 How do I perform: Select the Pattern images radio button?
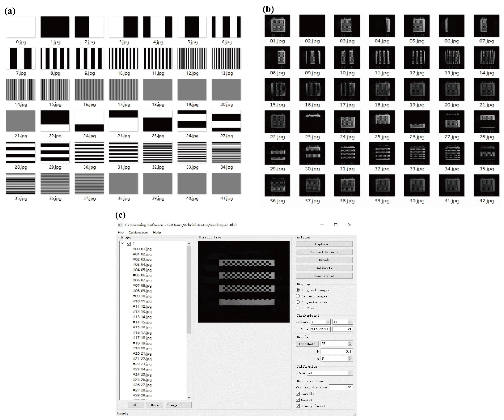[298, 296]
